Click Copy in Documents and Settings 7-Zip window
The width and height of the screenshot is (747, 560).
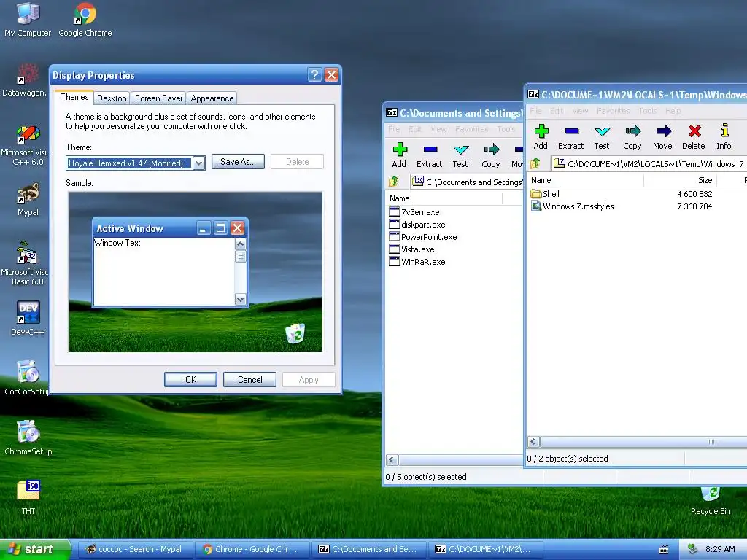pyautogui.click(x=491, y=155)
